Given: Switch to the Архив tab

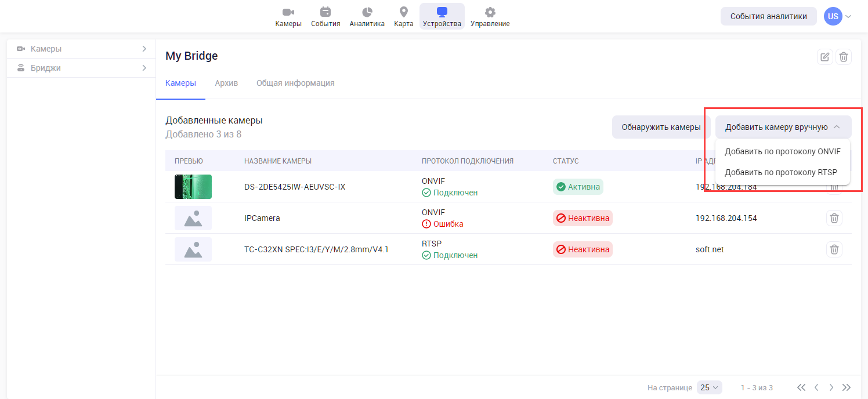Looking at the screenshot, I should click(x=226, y=83).
